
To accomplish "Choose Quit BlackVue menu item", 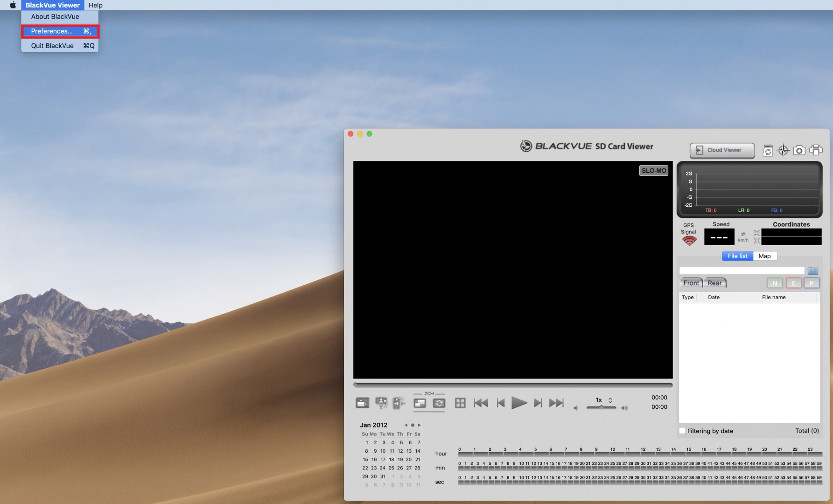I will click(60, 46).
